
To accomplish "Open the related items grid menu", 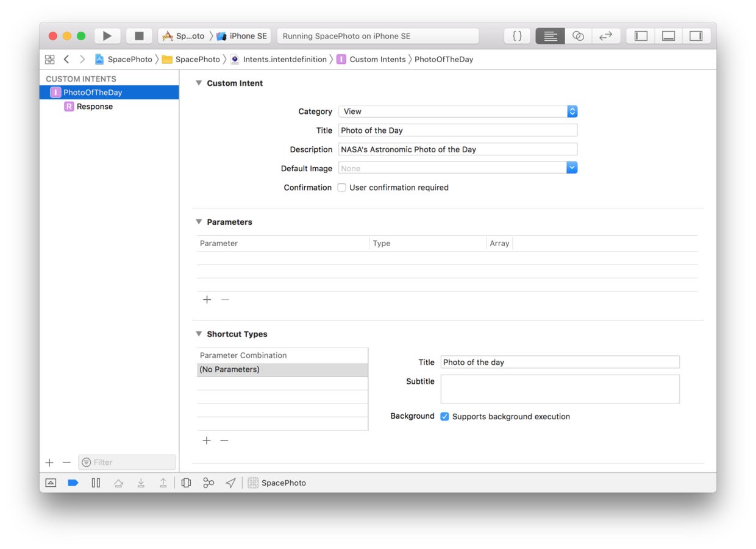I will click(x=50, y=59).
